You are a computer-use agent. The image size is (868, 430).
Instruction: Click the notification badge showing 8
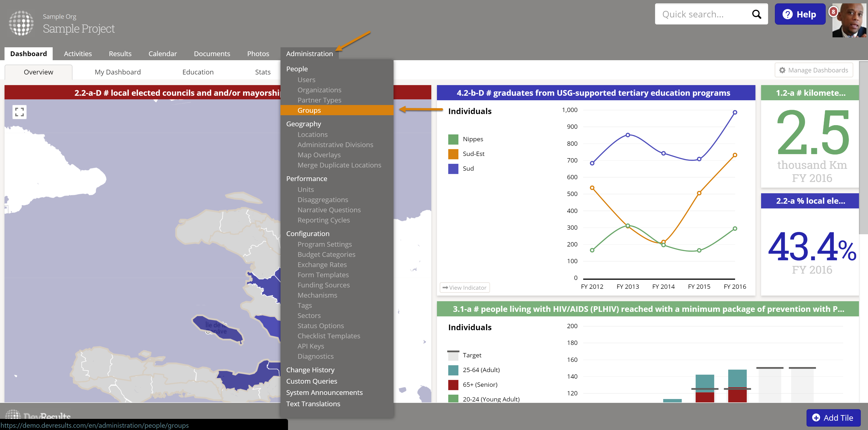(x=833, y=12)
